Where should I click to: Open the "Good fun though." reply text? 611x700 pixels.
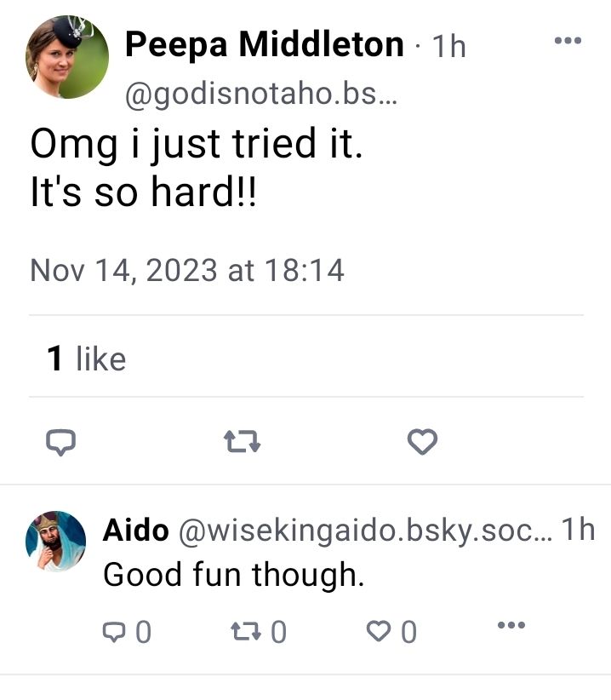(x=233, y=577)
